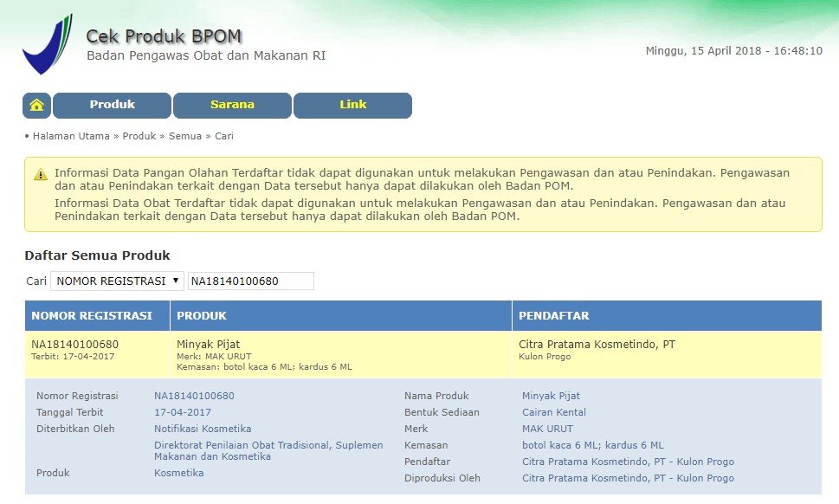Click Kulon Progo under the registrant name
The height and width of the screenshot is (504, 839).
pos(545,356)
